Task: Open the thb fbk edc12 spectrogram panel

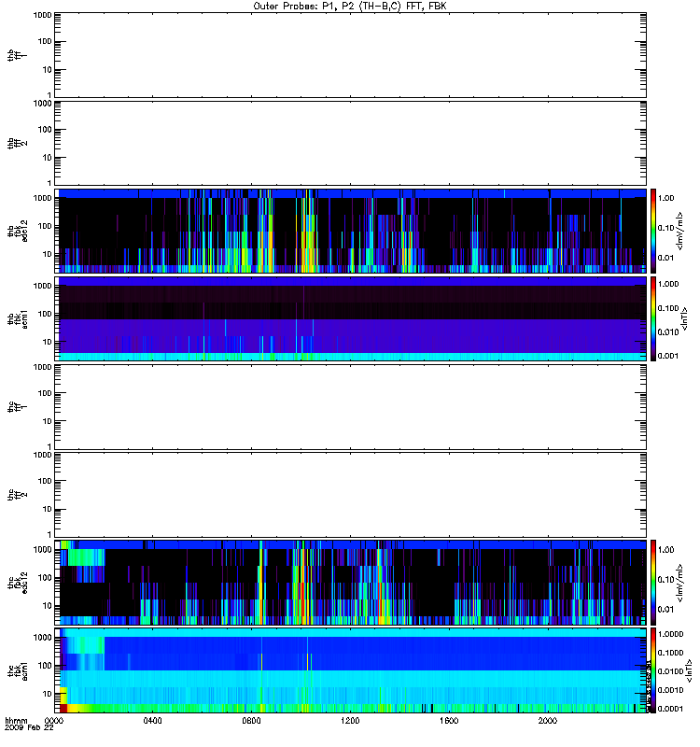Action: pos(351,231)
